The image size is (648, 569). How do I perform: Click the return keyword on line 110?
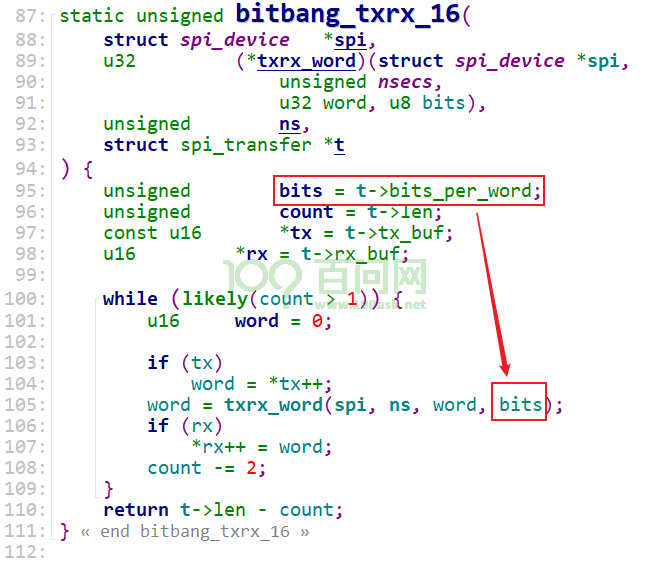tap(136, 510)
